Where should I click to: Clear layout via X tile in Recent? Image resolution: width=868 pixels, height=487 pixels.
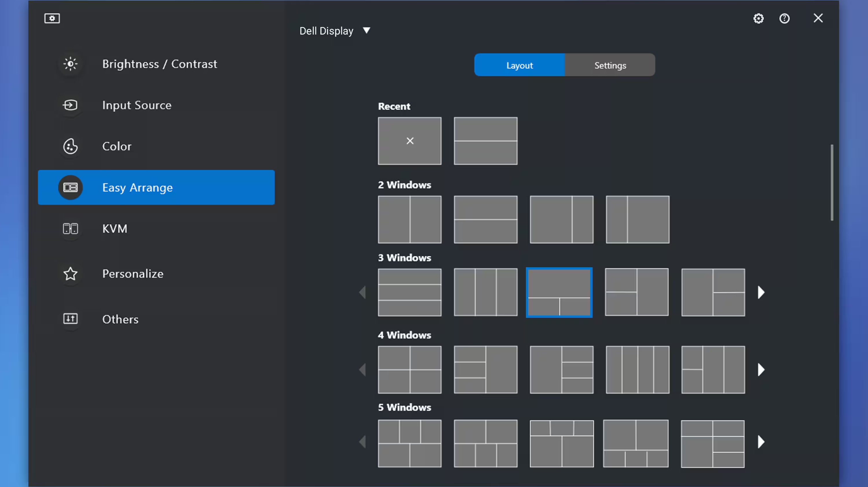[409, 141]
